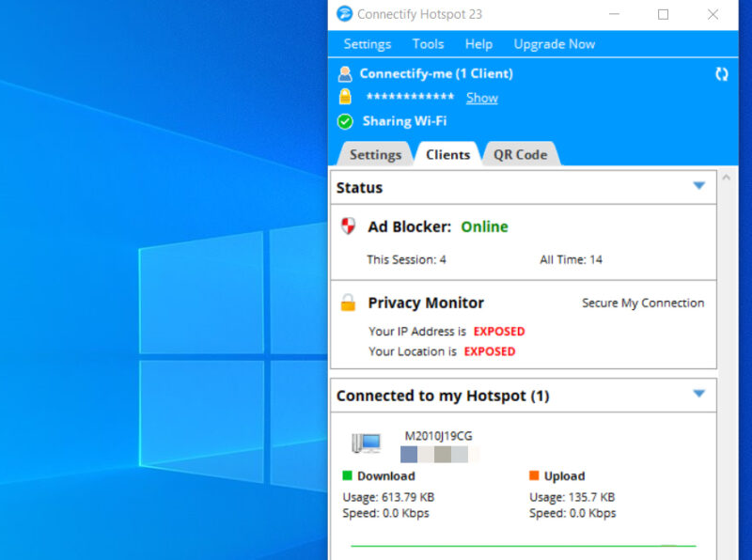
Task: Click the Upload Usage: 135.7 KB value
Action: click(x=572, y=497)
